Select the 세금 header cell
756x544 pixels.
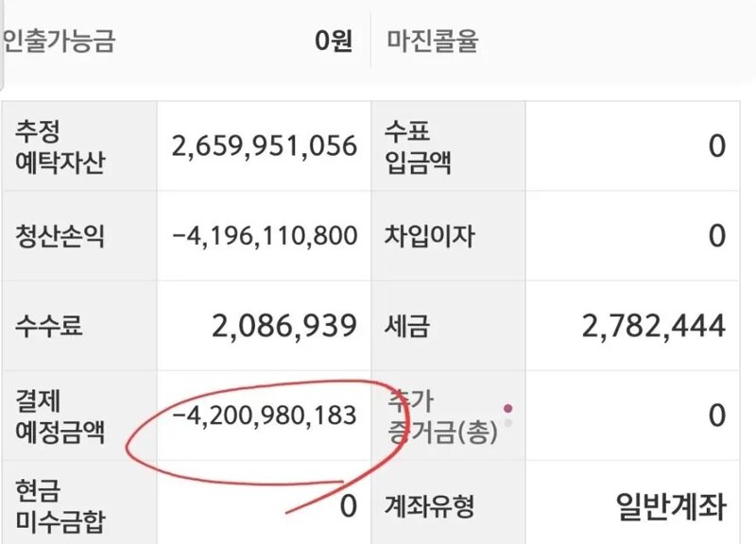pos(407,327)
